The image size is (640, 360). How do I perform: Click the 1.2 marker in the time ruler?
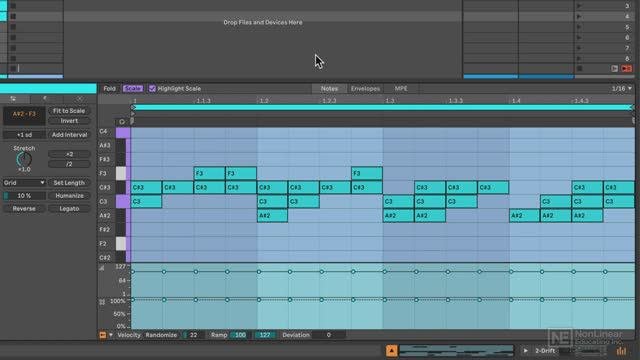click(264, 101)
